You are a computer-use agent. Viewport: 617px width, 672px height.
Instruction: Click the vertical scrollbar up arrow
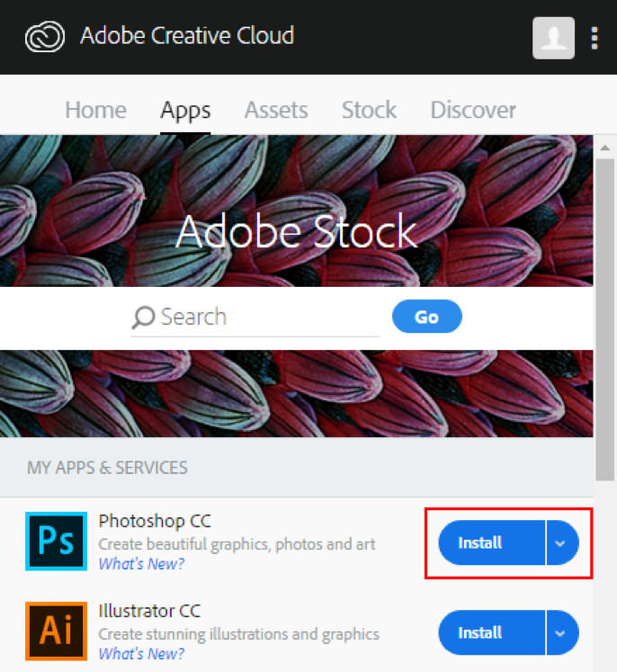pyautogui.click(x=605, y=147)
